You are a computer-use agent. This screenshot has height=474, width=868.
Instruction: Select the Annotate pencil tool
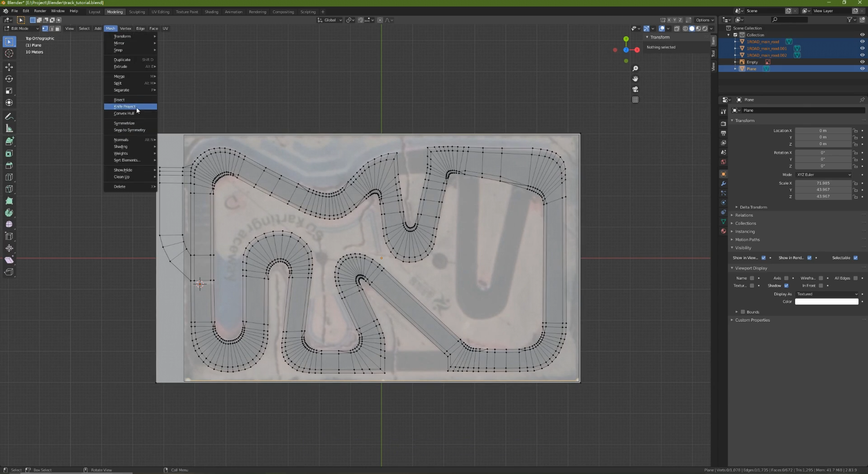(x=9, y=117)
